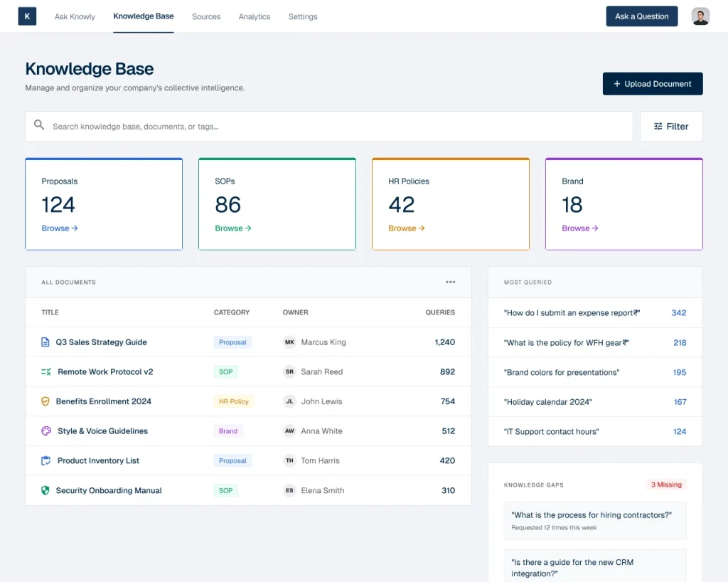
Task: Click the Knowly K logo
Action: pyautogui.click(x=27, y=16)
